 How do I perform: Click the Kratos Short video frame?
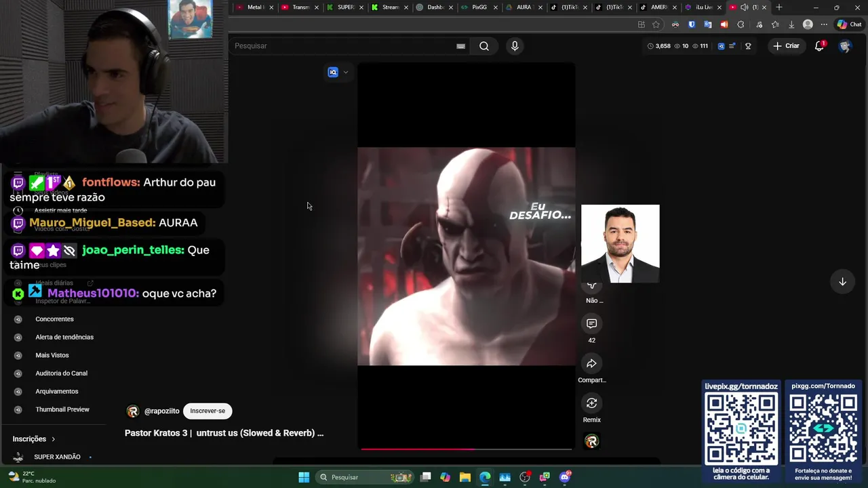[467, 256]
